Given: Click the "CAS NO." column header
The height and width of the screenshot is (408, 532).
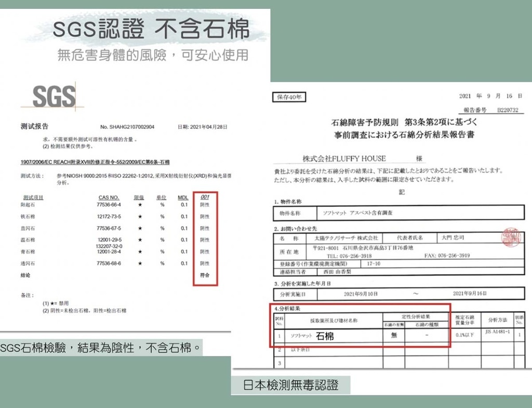Looking at the screenshot, I should 109,197.
